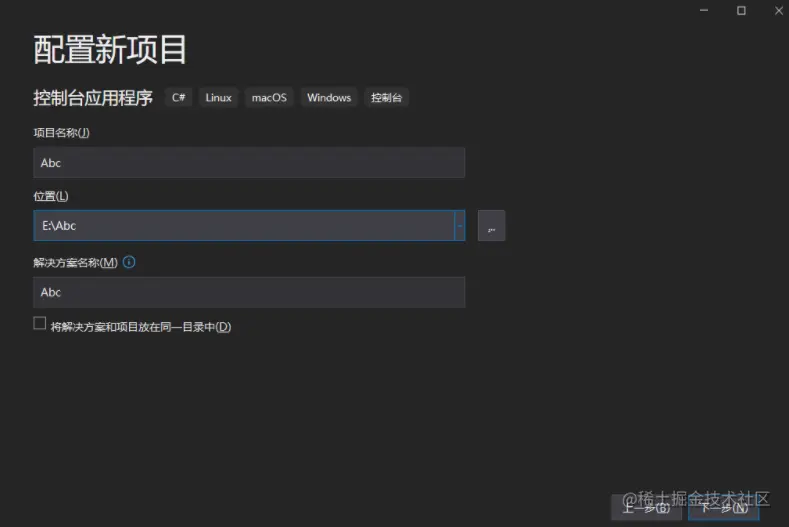Click the 位置 path field containing E:\Abc
This screenshot has height=527, width=789.
[244, 225]
